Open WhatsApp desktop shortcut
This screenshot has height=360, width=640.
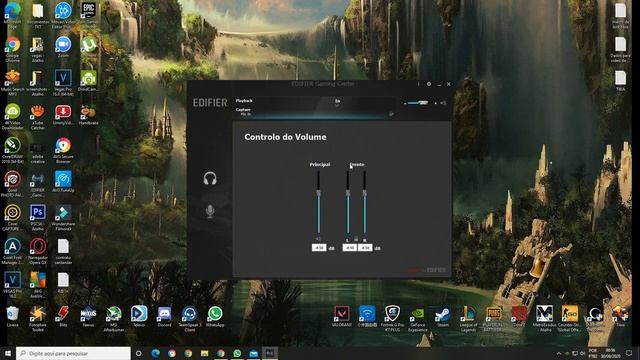click(x=215, y=317)
